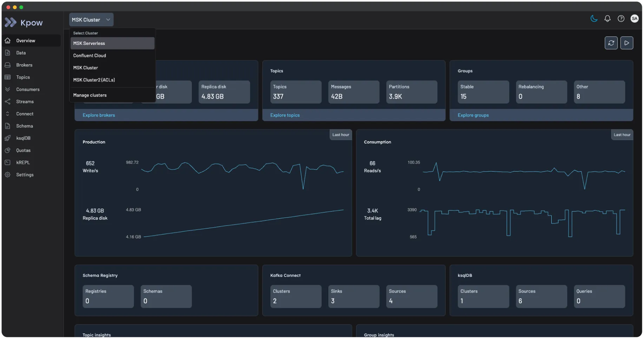The height and width of the screenshot is (339, 644).
Task: Open the Overview home icon
Action: [8, 41]
